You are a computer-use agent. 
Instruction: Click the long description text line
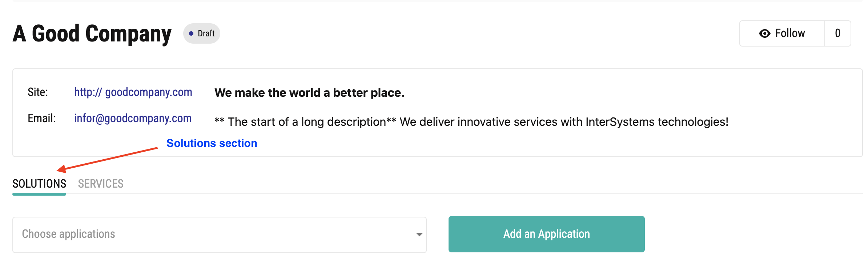tap(471, 122)
